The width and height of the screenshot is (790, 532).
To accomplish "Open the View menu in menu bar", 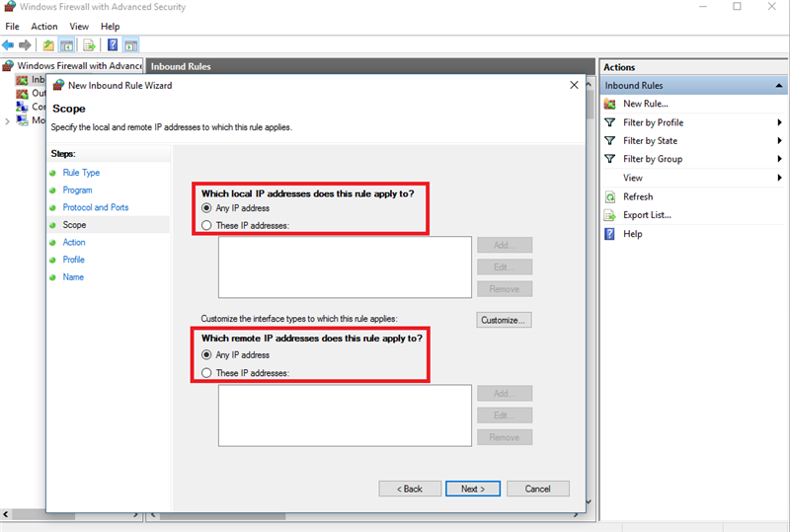I will pos(79,27).
